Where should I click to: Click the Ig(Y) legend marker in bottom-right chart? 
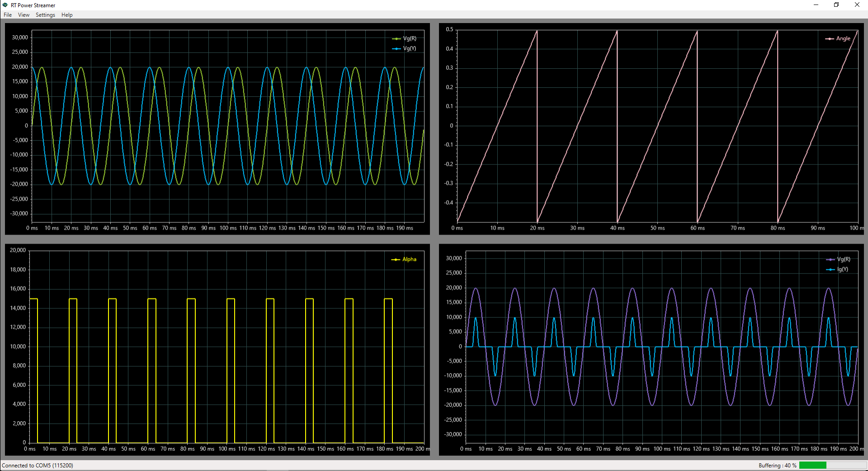coord(830,269)
